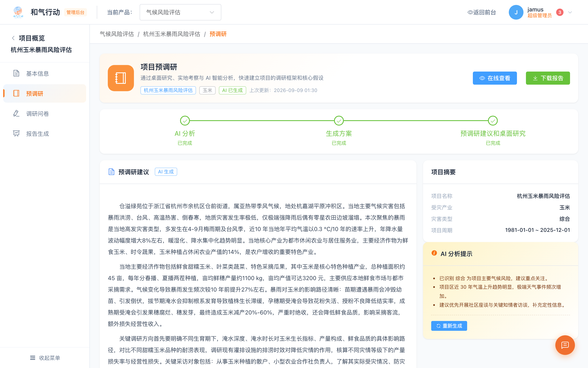588x368 pixels.
Task: Click the 报告生成 presentation icon
Action: pyautogui.click(x=16, y=133)
